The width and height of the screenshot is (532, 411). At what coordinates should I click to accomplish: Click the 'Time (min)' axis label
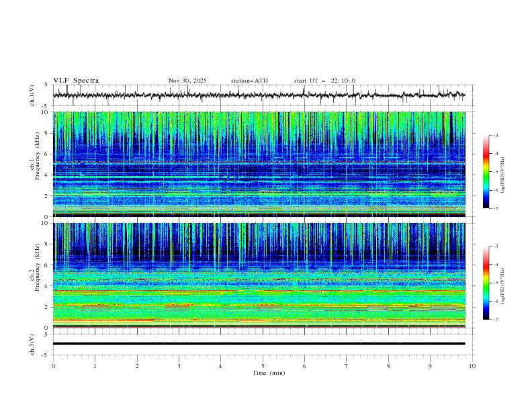269,373
